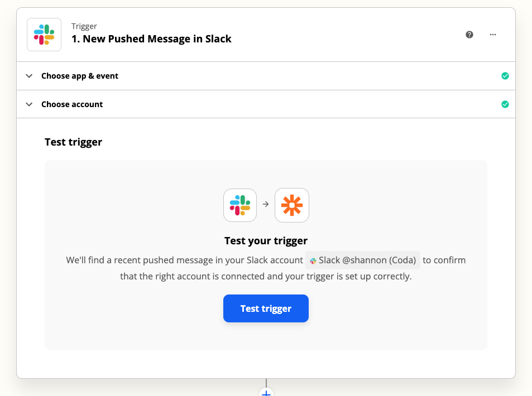The height and width of the screenshot is (396, 532).
Task: Click tiny Slack icon in the account chip
Action: tap(313, 260)
